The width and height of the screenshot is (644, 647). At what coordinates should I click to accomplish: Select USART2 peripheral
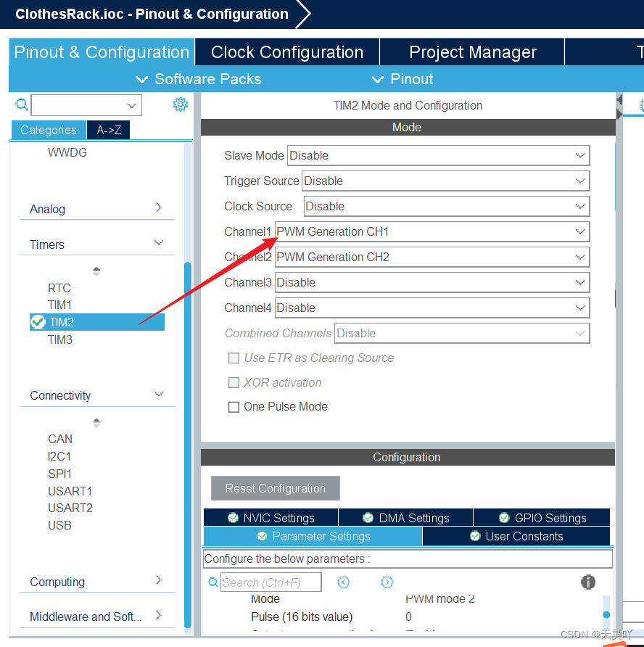[x=70, y=508]
